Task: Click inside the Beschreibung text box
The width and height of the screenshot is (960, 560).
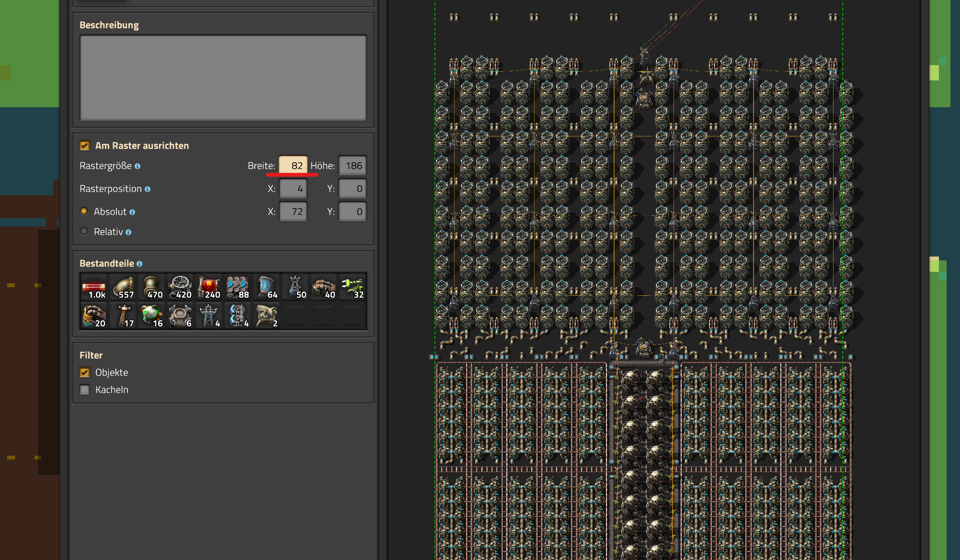Action: (x=223, y=77)
